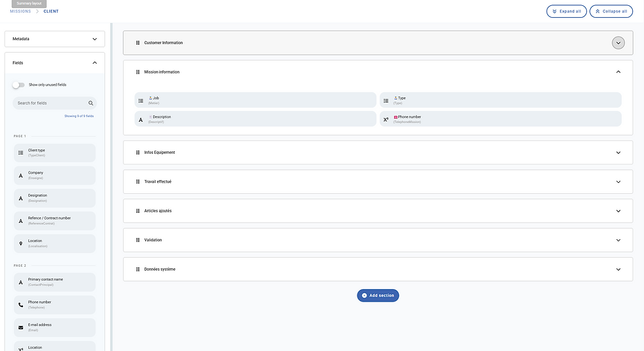Click drag handle of Infos Equipement section
This screenshot has height=351, width=644.
pyautogui.click(x=137, y=152)
